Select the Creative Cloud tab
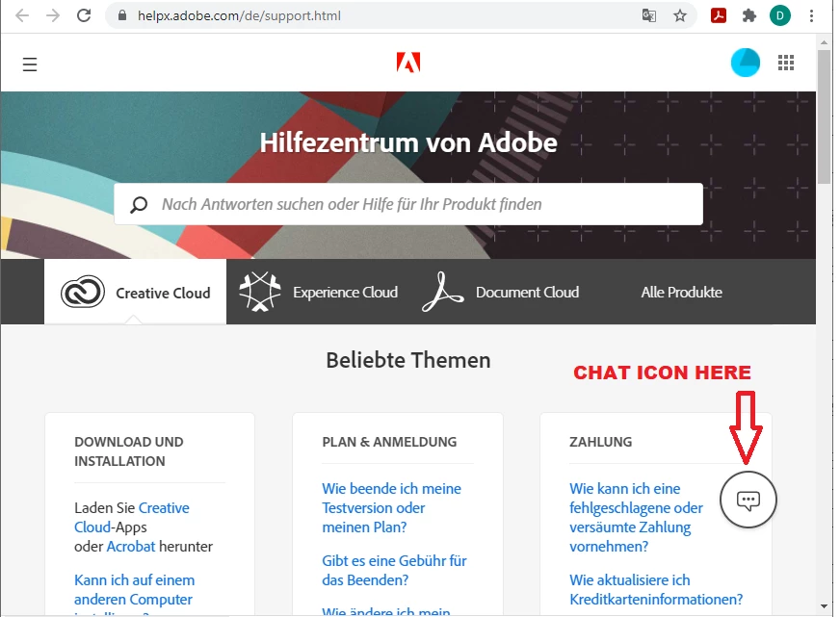The image size is (840, 617). (136, 293)
